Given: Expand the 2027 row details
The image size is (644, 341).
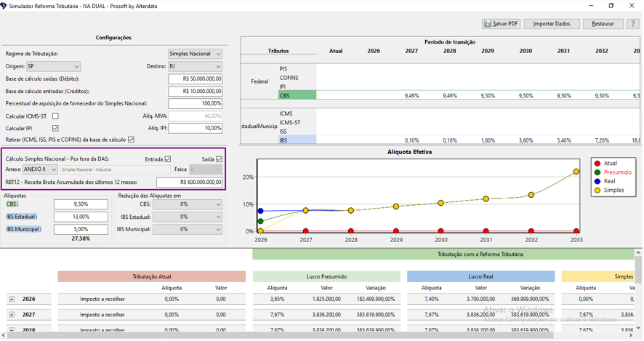Looking at the screenshot, I should (x=12, y=315).
